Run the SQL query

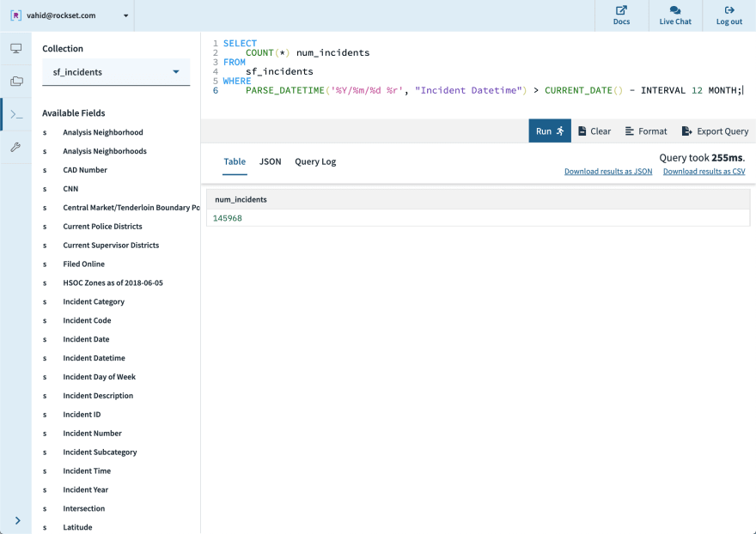click(550, 131)
